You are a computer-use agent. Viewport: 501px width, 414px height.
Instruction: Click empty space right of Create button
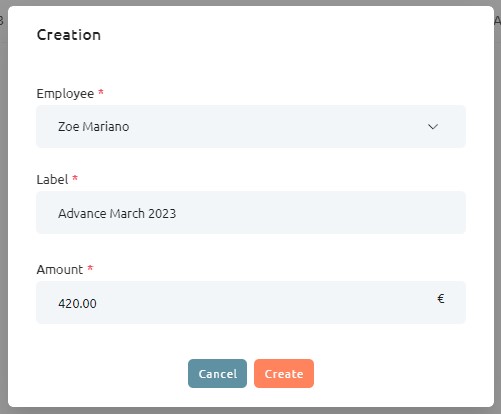pos(400,373)
